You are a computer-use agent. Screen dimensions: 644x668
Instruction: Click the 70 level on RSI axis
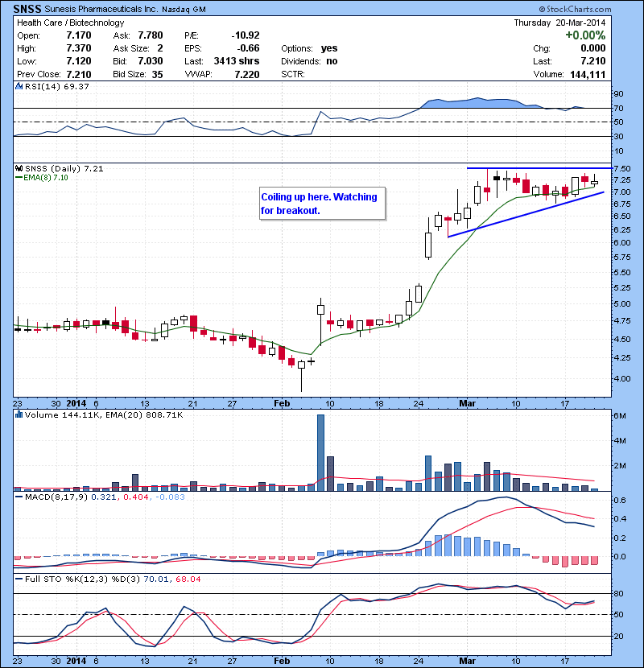click(x=618, y=108)
